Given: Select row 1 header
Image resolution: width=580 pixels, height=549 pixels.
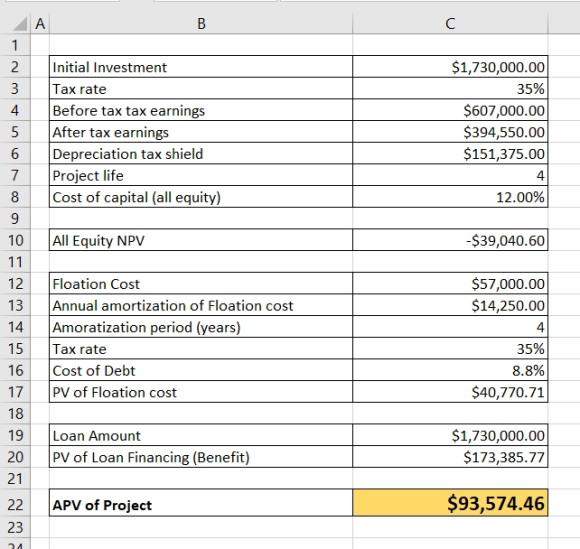Looking at the screenshot, I should [15, 46].
